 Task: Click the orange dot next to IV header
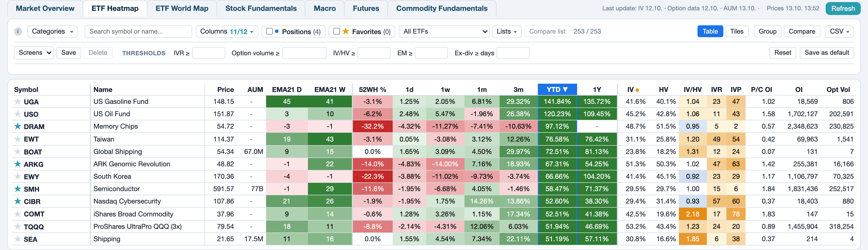(637, 90)
